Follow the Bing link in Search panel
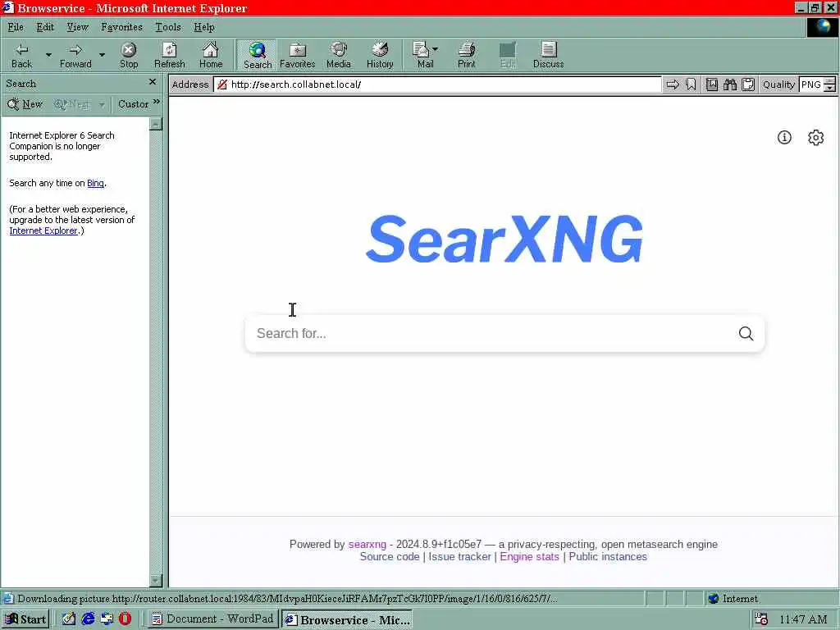The image size is (840, 630). (x=95, y=183)
